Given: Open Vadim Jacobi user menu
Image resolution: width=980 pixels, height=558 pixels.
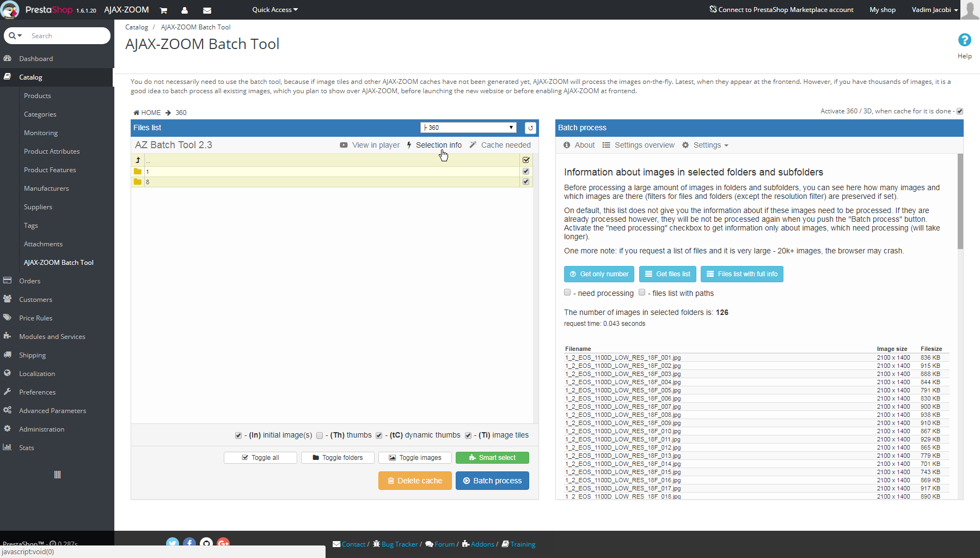Looking at the screenshot, I should (x=935, y=10).
